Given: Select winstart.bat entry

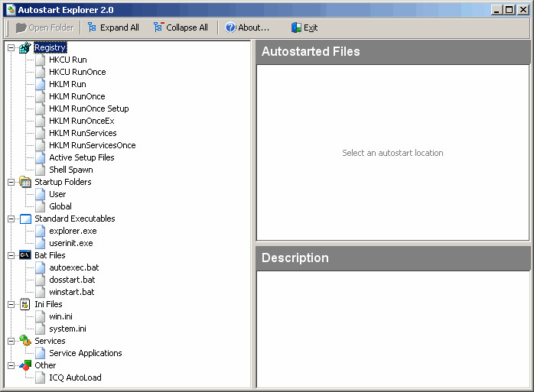Looking at the screenshot, I should 71,293.
